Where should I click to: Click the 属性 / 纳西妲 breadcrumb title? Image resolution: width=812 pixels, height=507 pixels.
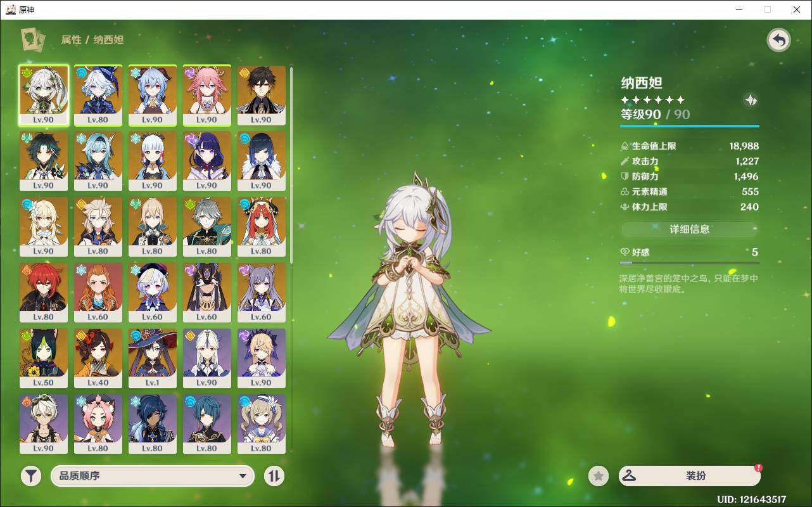coord(92,39)
